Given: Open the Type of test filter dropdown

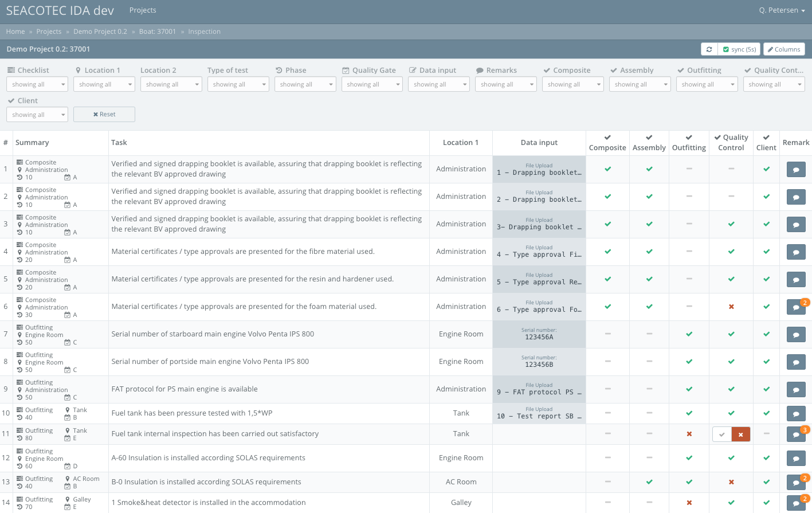Looking at the screenshot, I should [x=238, y=84].
